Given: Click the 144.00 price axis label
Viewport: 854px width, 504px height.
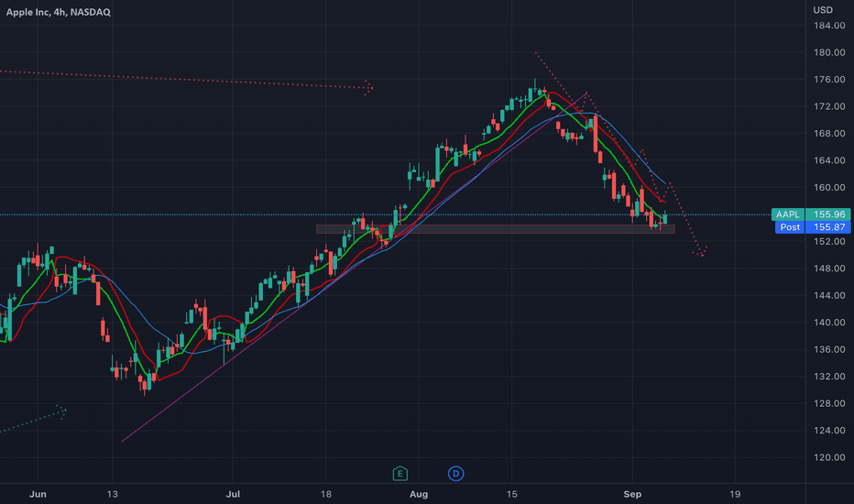Looking at the screenshot, I should click(x=829, y=295).
